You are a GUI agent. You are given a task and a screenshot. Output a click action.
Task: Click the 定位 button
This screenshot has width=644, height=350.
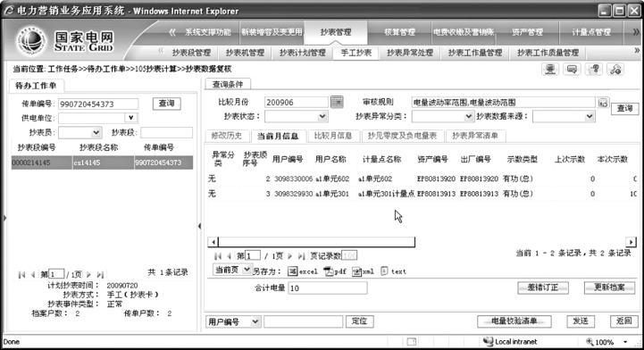(360, 321)
